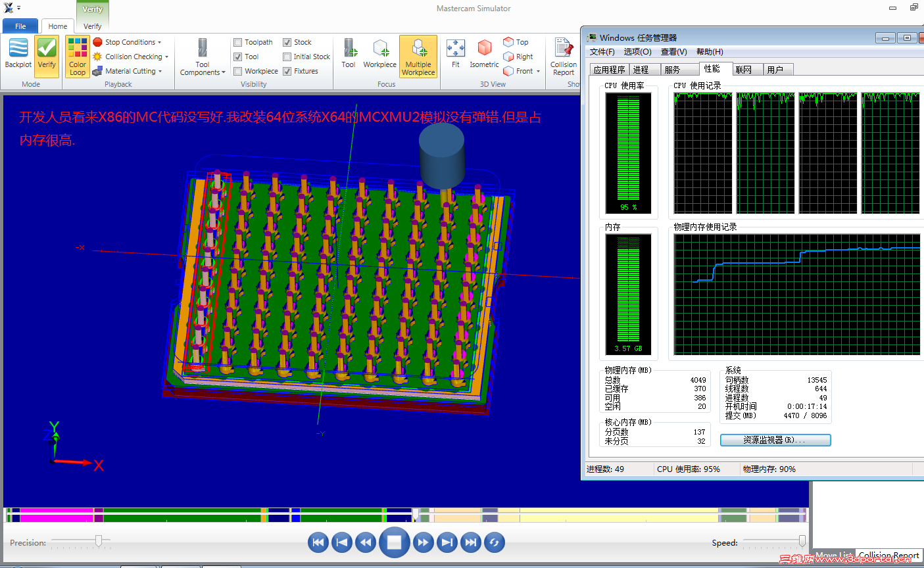924x568 pixels.
Task: Adjust the Speed slider handle
Action: (802, 541)
